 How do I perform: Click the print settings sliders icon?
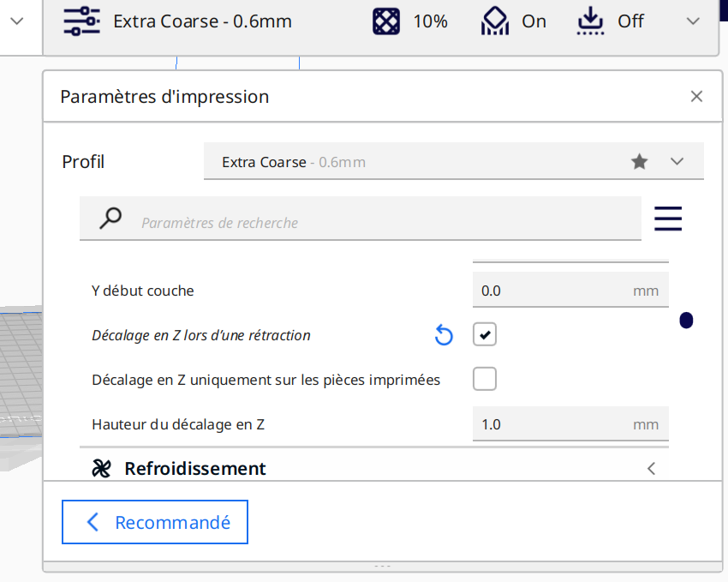[x=81, y=21]
